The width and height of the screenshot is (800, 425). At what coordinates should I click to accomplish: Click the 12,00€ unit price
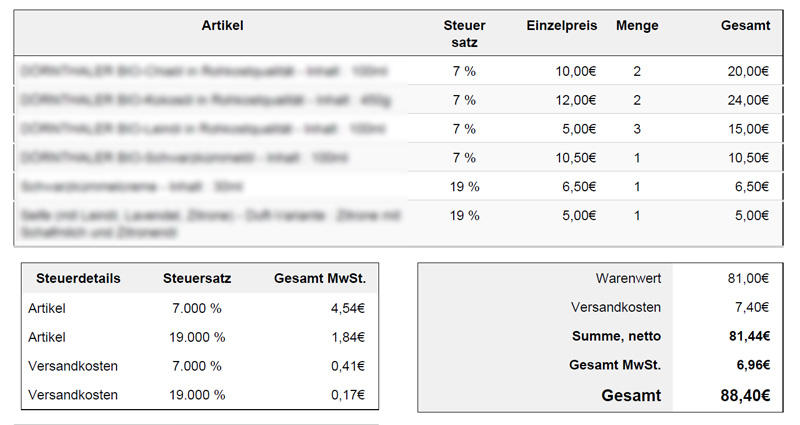click(576, 100)
